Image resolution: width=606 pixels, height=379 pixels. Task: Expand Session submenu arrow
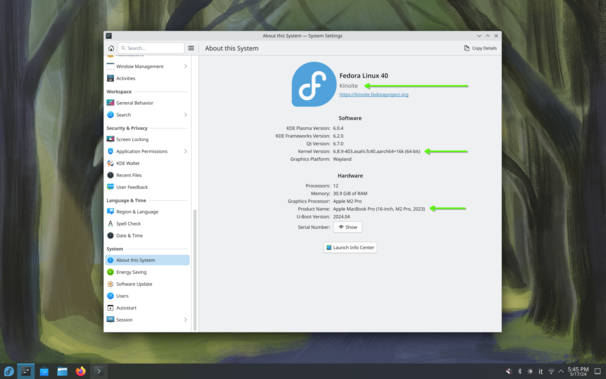coord(186,320)
